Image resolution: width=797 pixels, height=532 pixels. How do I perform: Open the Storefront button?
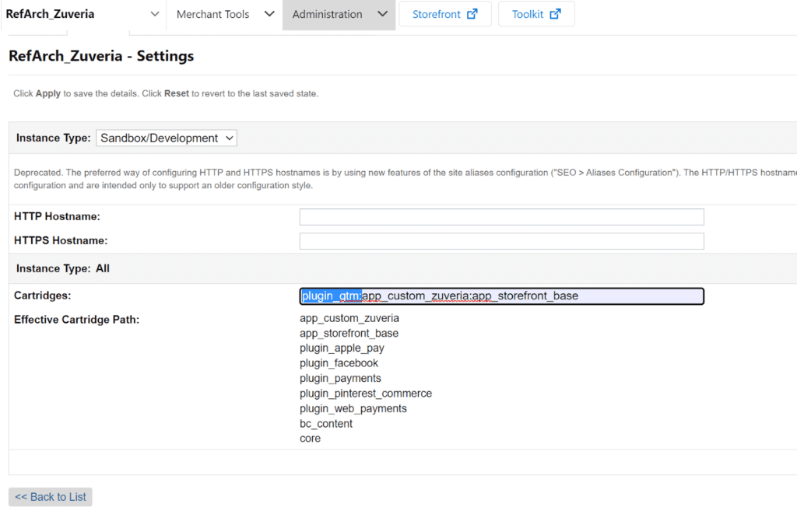[437, 14]
